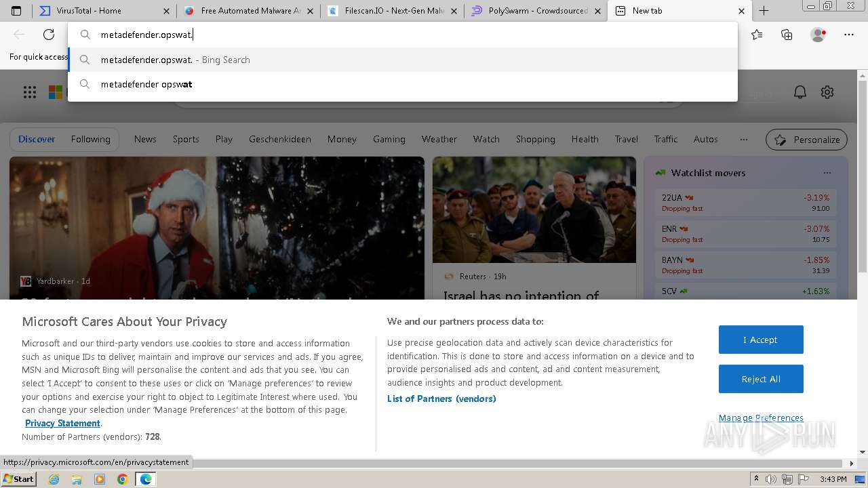Open Yardbarker Christmas movie article thumbnail
868x488 pixels.
217,228
